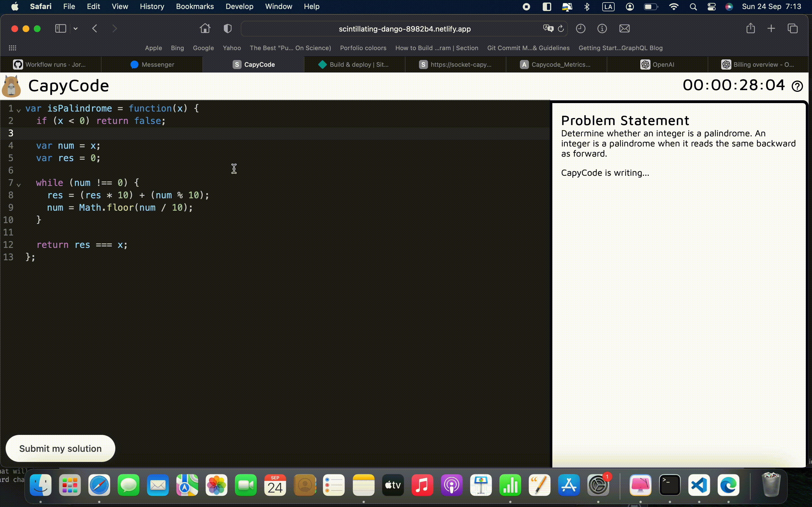Open the privacy shield report icon

click(228, 28)
